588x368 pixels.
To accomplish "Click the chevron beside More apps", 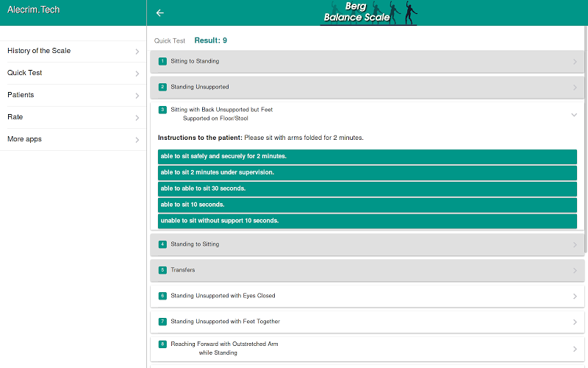I will tap(137, 140).
